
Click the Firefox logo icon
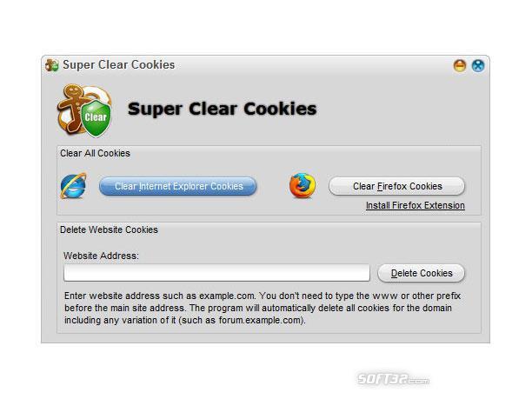click(303, 185)
